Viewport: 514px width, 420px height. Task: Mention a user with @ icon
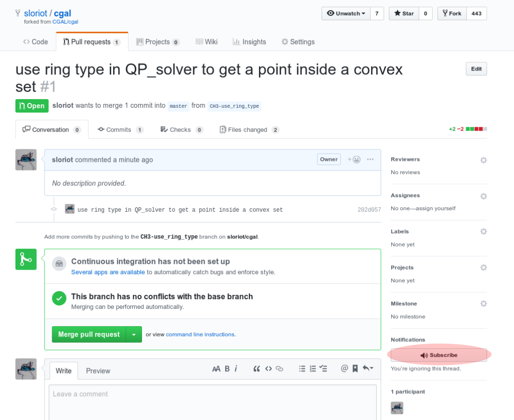click(344, 368)
